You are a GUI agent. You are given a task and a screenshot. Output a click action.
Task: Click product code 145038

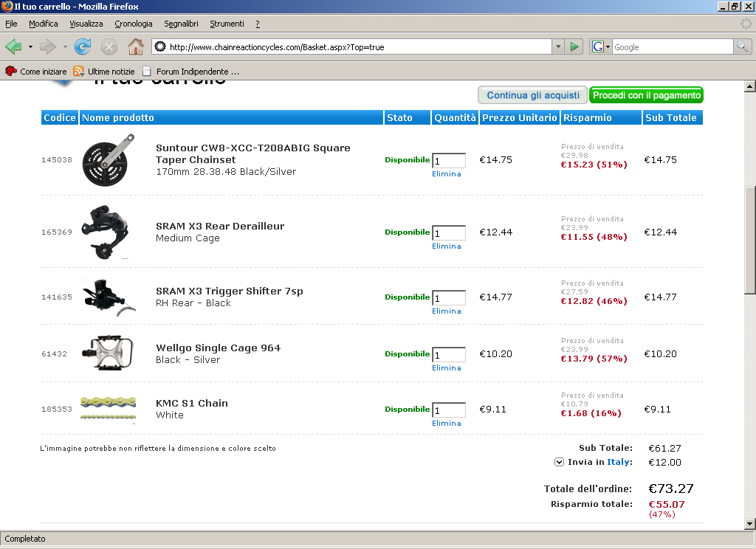pyautogui.click(x=56, y=160)
